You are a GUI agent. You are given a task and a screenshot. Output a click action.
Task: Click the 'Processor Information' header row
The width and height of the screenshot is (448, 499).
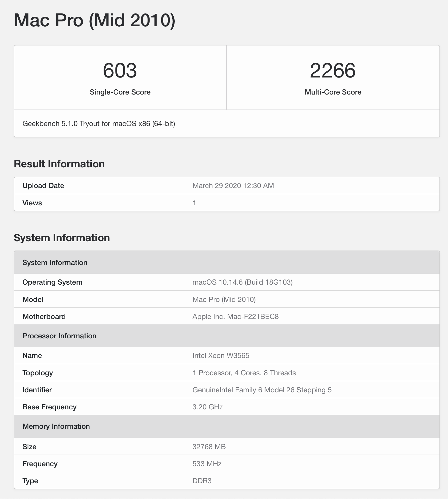pos(227,336)
